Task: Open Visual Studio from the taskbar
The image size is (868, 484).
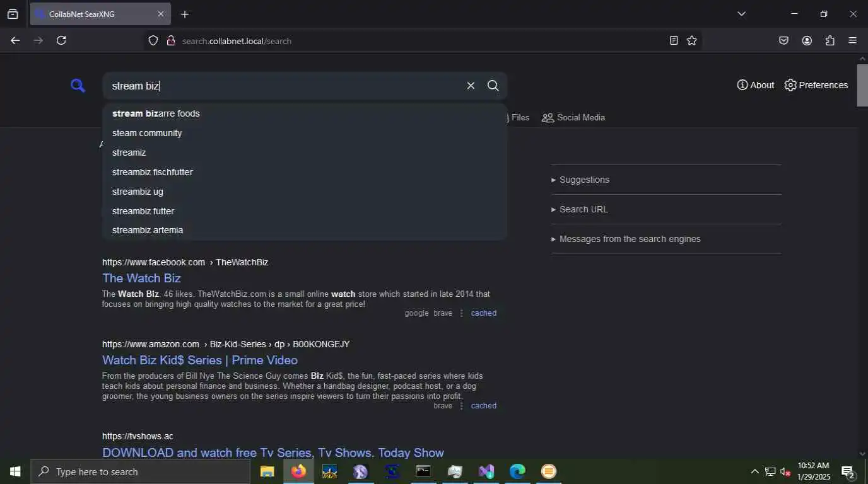Action: [x=486, y=471]
